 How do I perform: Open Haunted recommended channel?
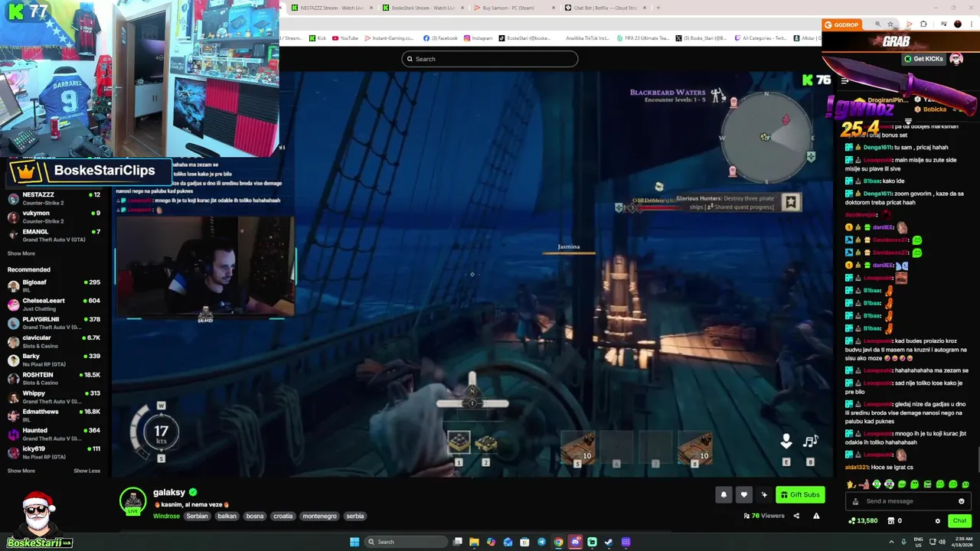pos(54,433)
